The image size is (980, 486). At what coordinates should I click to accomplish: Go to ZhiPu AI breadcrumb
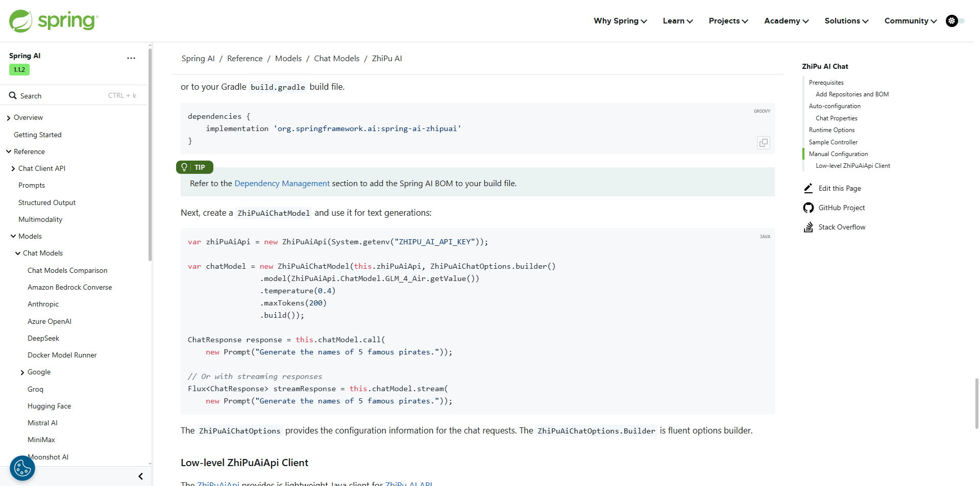coord(387,59)
